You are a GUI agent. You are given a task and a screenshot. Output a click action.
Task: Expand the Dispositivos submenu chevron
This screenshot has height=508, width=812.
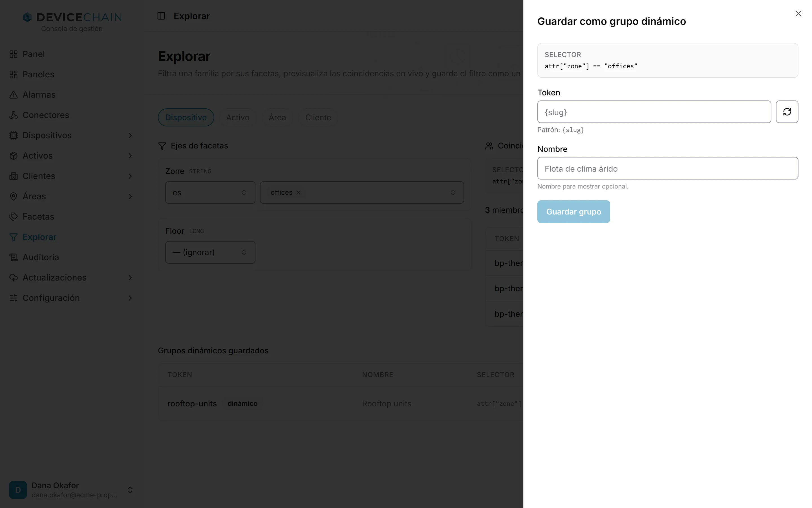tap(130, 135)
